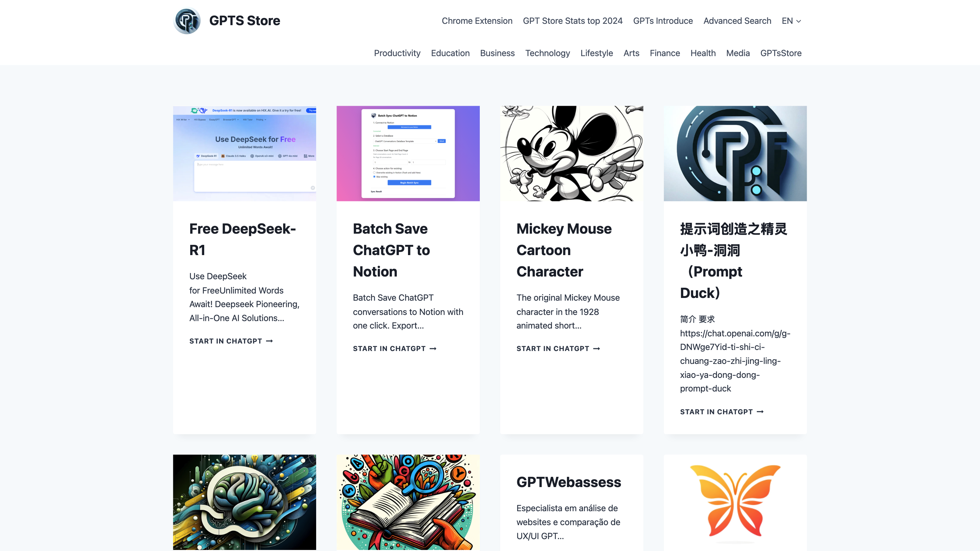Click the arrow icon beside Prompt Duck's START IN CHATGPT

tap(760, 412)
